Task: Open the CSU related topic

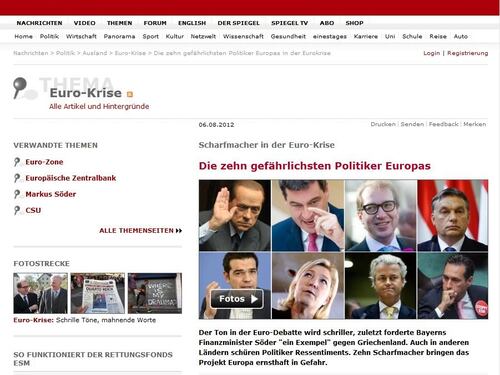Action: coord(33,210)
